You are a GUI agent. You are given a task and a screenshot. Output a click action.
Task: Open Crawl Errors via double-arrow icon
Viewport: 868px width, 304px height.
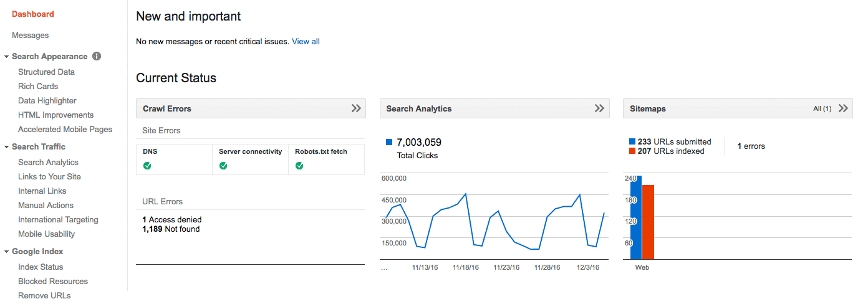(356, 108)
